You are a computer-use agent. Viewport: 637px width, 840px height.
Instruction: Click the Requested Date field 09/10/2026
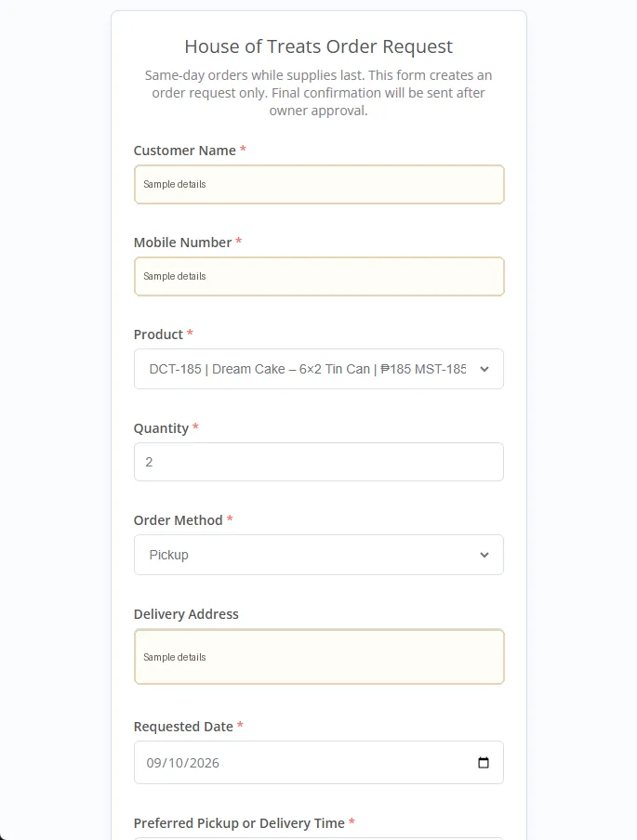(x=319, y=762)
